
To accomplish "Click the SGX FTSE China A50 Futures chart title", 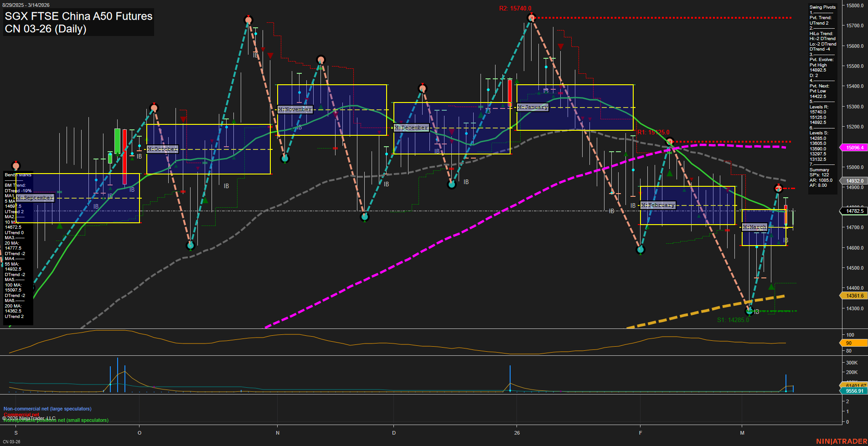I will coord(78,16).
